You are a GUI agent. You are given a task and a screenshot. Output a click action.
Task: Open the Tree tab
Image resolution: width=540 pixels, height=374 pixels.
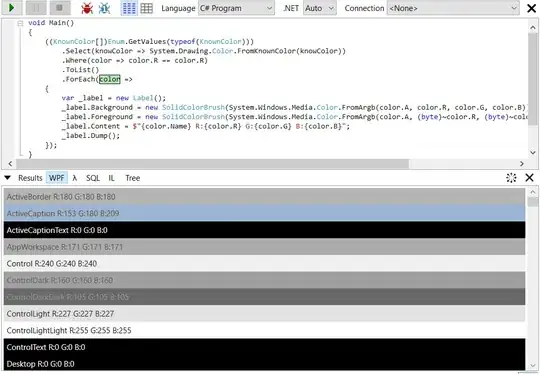(x=133, y=178)
